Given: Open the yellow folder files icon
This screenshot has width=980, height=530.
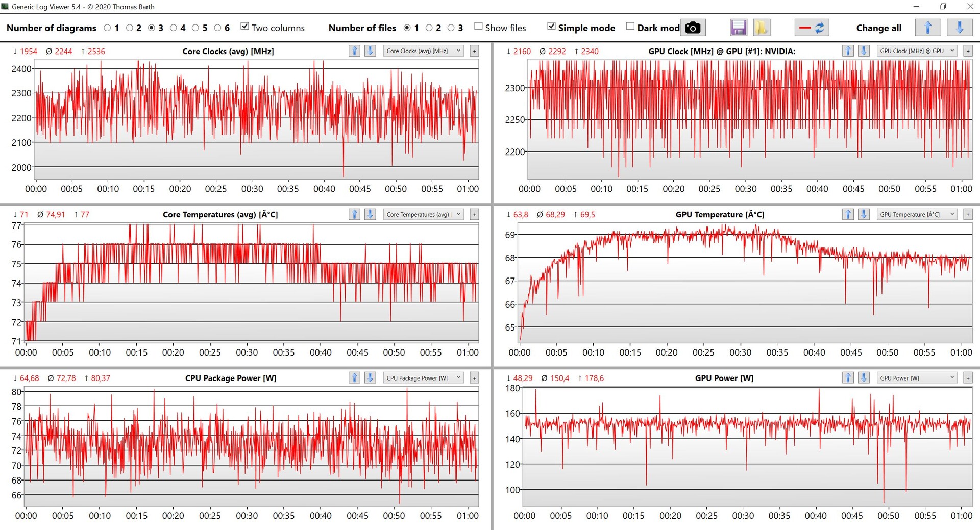Looking at the screenshot, I should click(x=761, y=28).
